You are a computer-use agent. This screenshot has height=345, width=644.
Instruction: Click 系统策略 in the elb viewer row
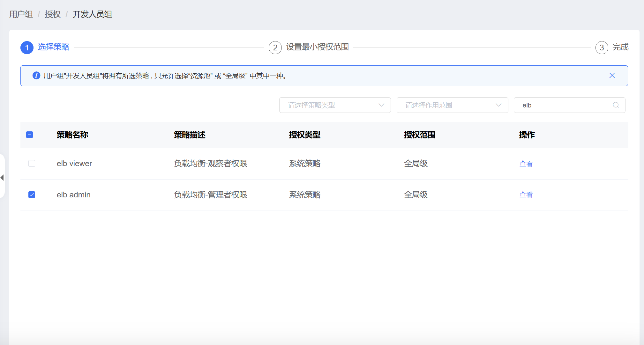click(304, 164)
